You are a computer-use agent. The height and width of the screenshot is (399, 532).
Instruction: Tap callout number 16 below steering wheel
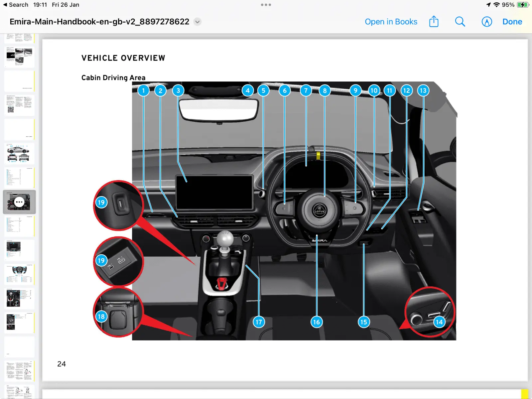tap(316, 322)
